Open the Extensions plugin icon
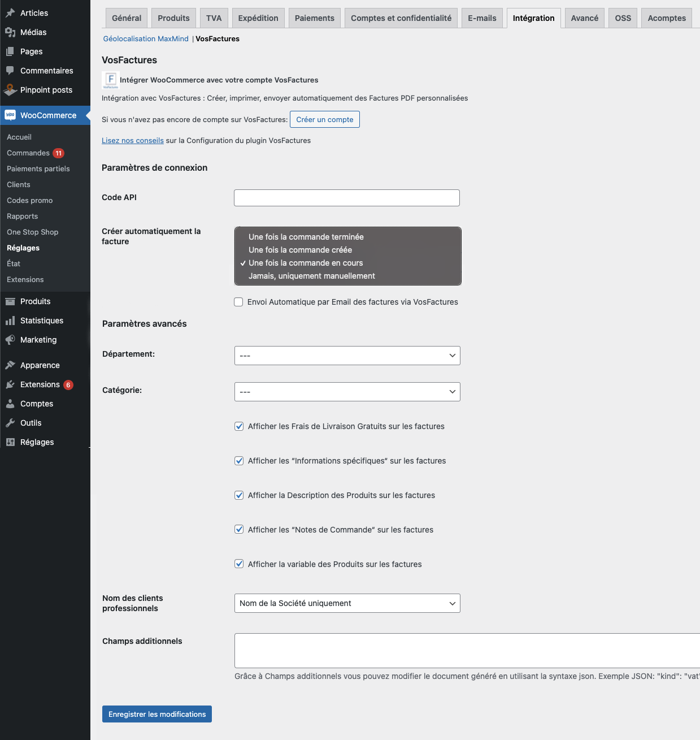 [x=10, y=384]
